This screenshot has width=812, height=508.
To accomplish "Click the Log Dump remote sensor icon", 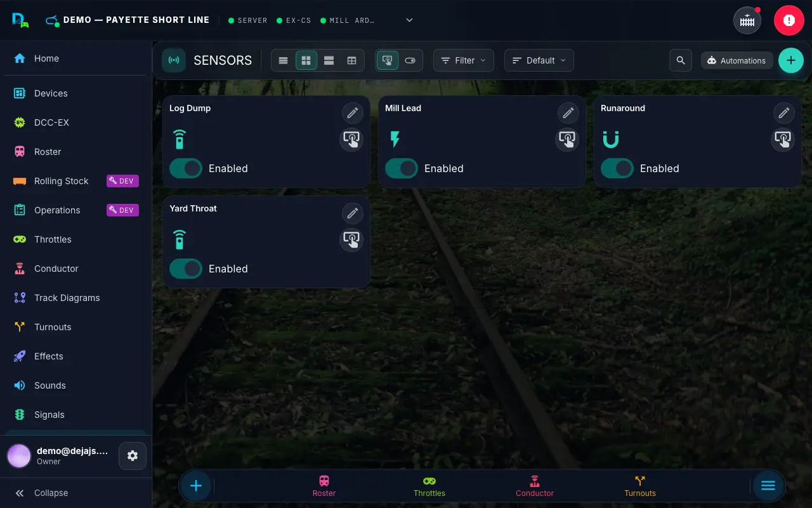I will 180,139.
